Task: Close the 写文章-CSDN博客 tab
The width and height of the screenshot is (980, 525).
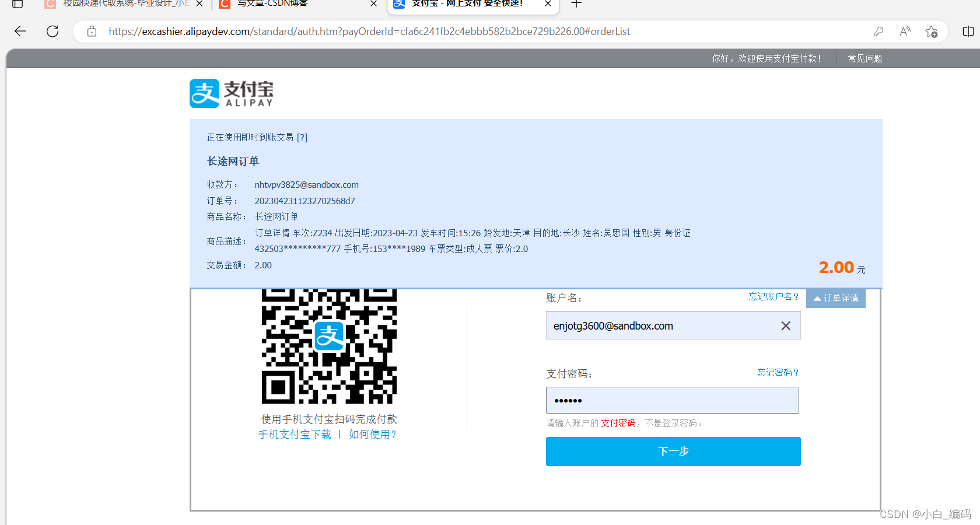Action: pos(374,3)
